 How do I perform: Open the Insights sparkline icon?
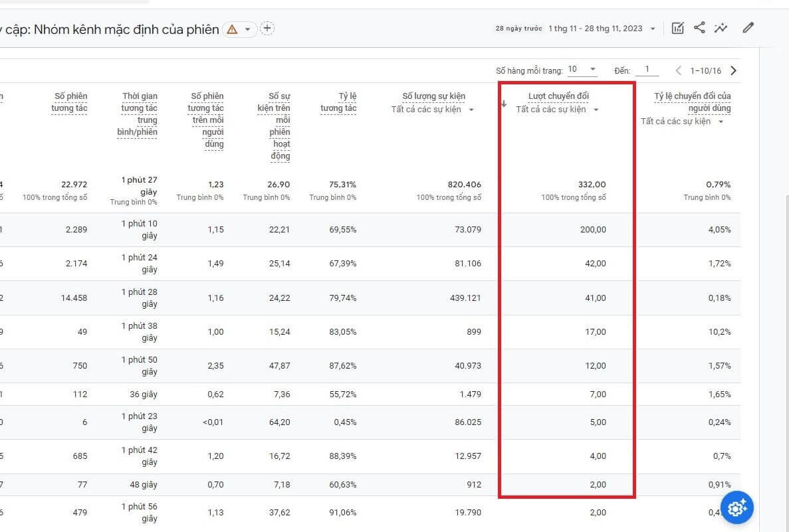[x=721, y=28]
